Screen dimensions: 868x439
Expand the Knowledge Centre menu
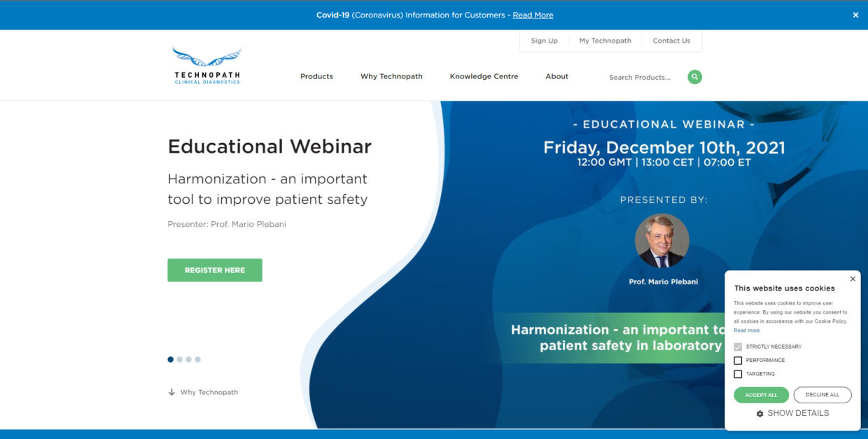[484, 76]
